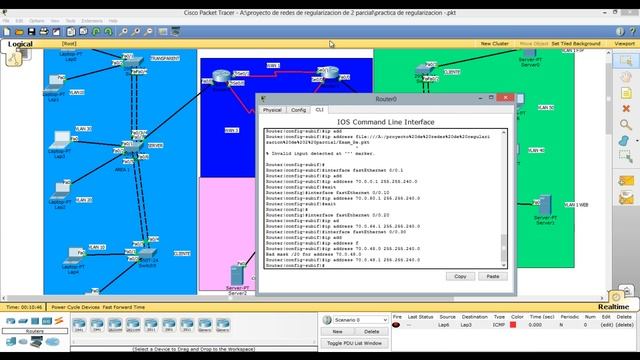Image resolution: width=640 pixels, height=360 pixels.
Task: Choose the Inspect magnifier tool
Action: [626, 124]
